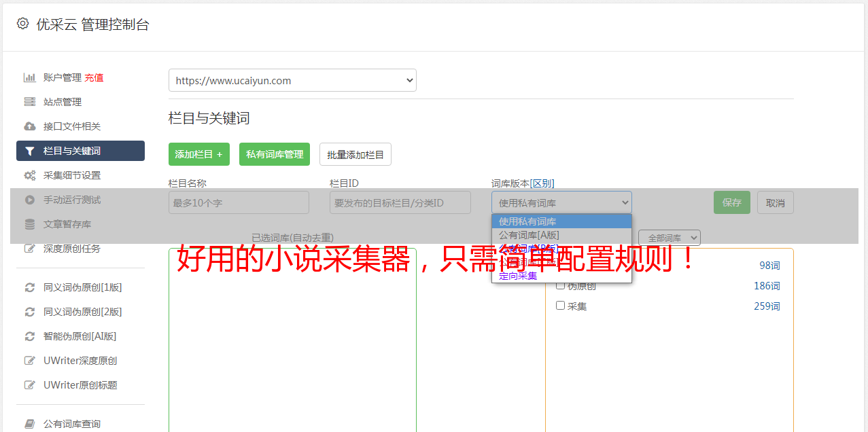The width and height of the screenshot is (868, 432).
Task: Expand the site URL dropdown
Action: (x=292, y=80)
